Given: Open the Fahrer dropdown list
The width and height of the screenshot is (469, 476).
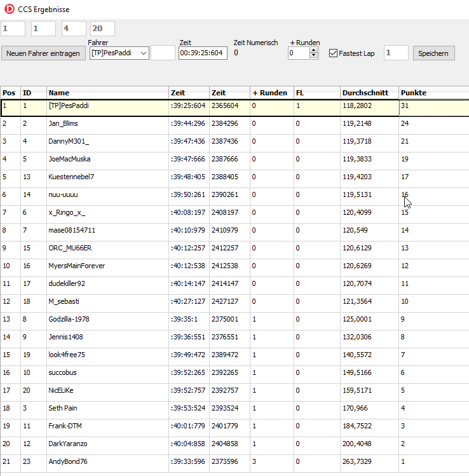Looking at the screenshot, I should click(143, 53).
